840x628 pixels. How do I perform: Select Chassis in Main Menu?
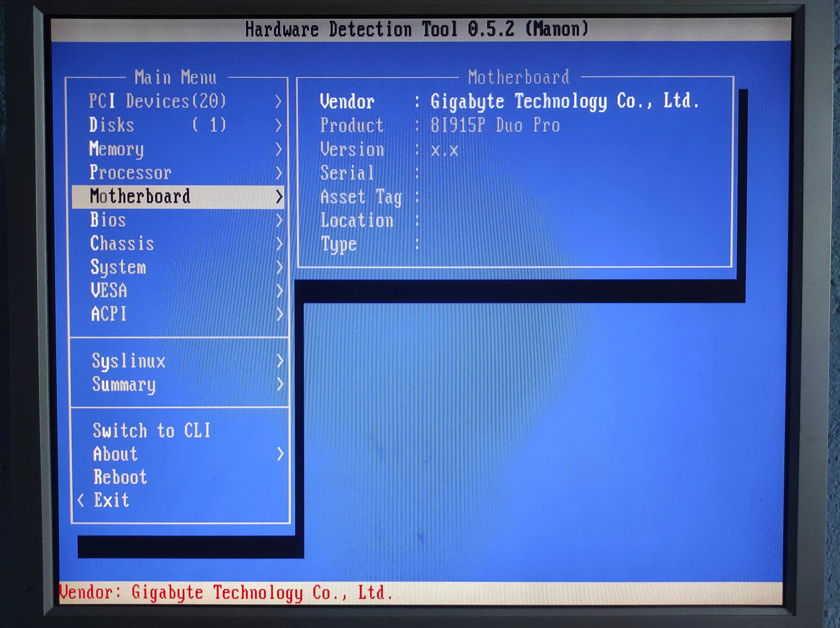tap(178, 243)
